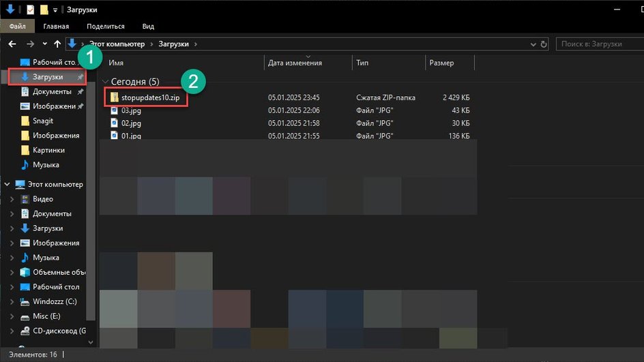Expand the Видео node arrow
This screenshot has width=644, height=362.
[12, 199]
